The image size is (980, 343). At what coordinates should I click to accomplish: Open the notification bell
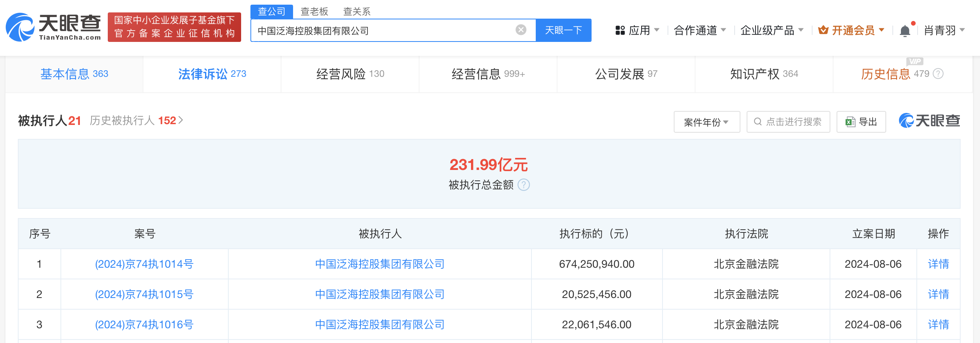click(x=905, y=31)
